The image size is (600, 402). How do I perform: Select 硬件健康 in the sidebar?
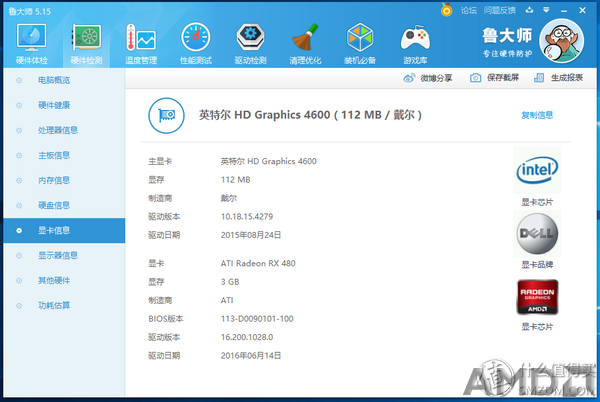[x=64, y=105]
